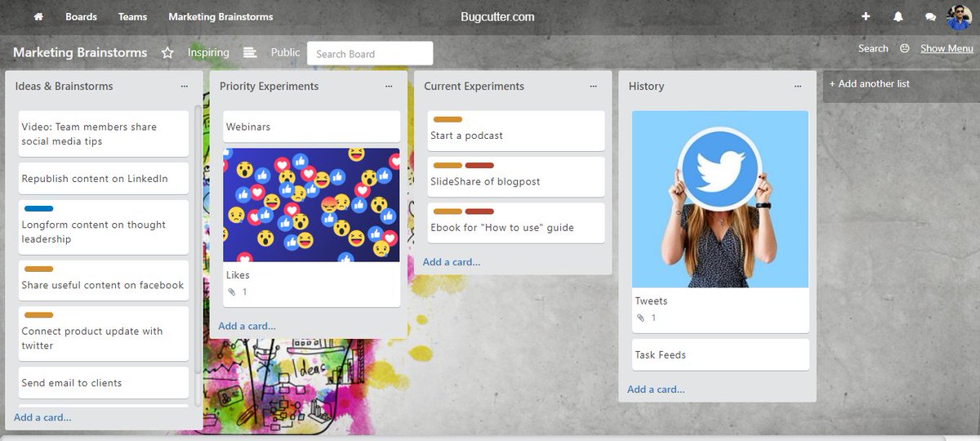980x441 pixels.
Task: Change the Public visibility setting
Action: click(286, 52)
